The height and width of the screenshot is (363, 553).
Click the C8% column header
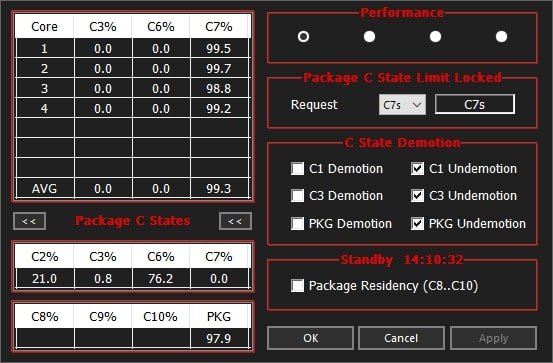pos(44,316)
